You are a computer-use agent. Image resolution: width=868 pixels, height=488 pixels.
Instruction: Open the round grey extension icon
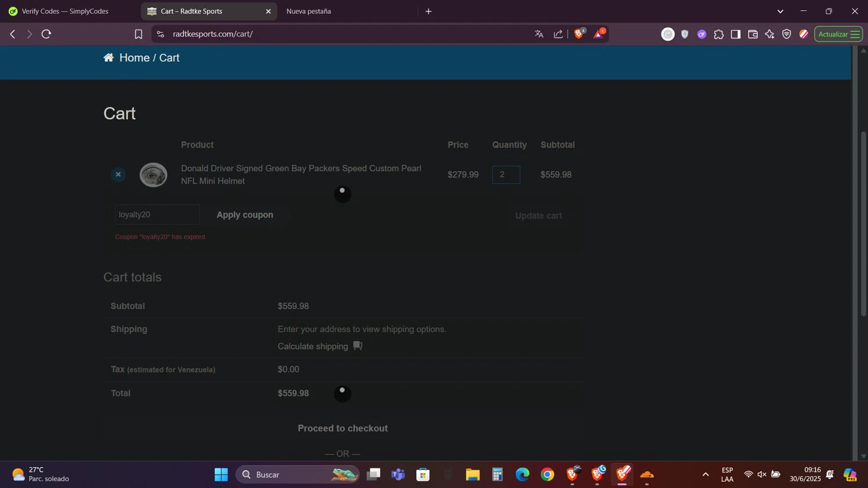[x=668, y=34]
